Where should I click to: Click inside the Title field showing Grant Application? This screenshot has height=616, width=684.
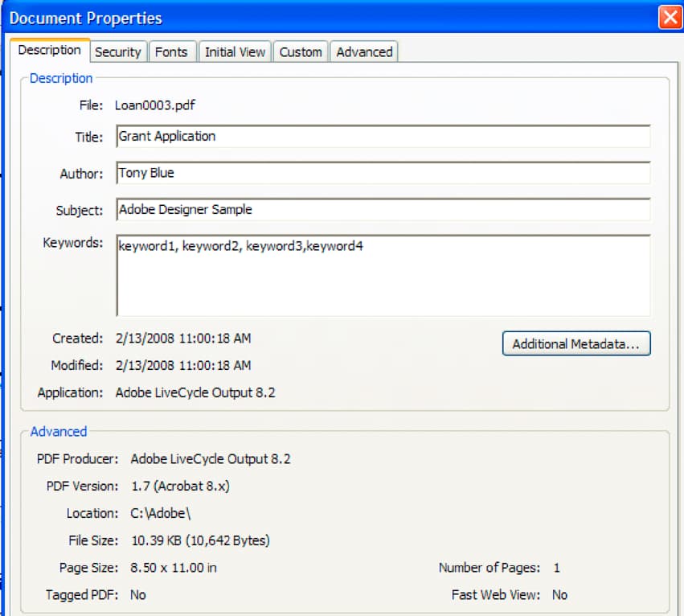pyautogui.click(x=322, y=137)
